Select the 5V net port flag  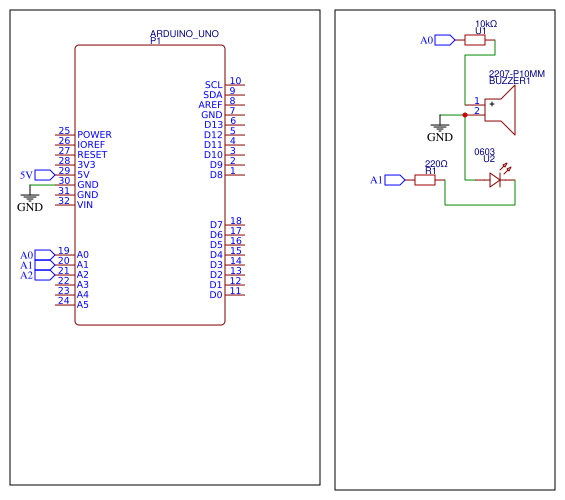click(45, 175)
